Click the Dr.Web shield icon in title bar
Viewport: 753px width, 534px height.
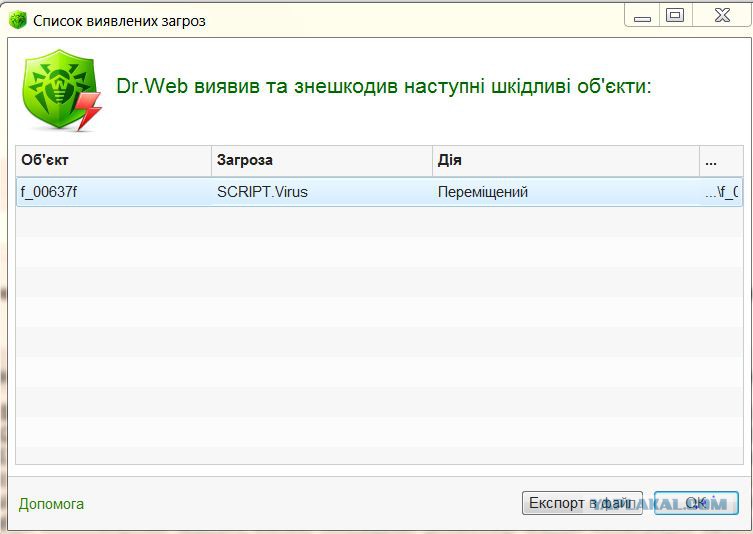tap(17, 20)
